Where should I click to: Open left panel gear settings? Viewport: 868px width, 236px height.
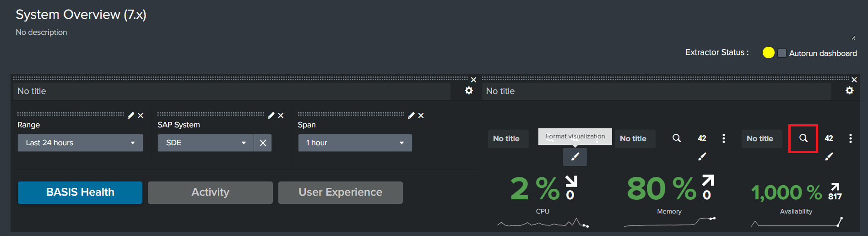[x=469, y=91]
